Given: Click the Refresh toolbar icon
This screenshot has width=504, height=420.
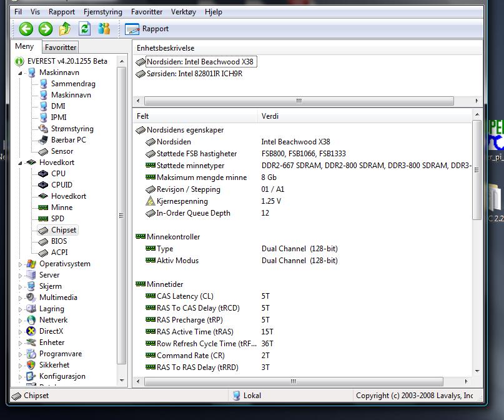Looking at the screenshot, I should 84,29.
